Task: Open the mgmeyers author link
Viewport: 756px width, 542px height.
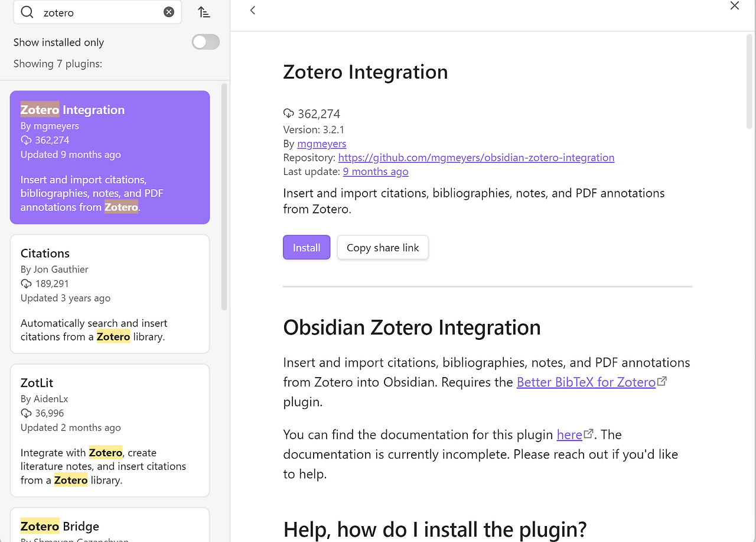Action: [x=322, y=144]
